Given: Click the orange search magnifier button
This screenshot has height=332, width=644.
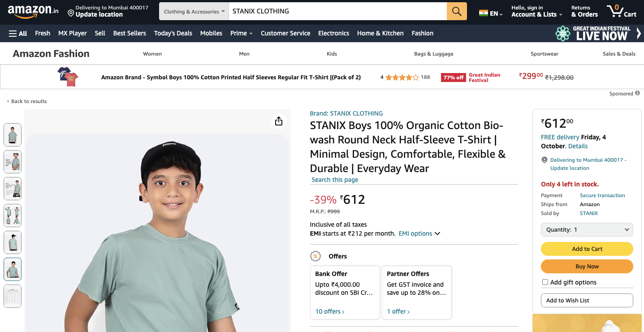Looking at the screenshot, I should [457, 12].
